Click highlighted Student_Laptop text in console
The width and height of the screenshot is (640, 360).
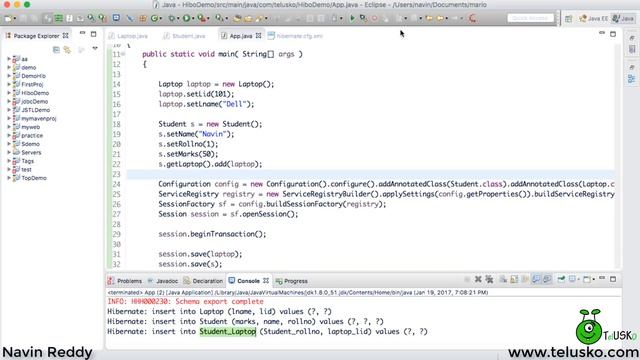[x=228, y=331]
